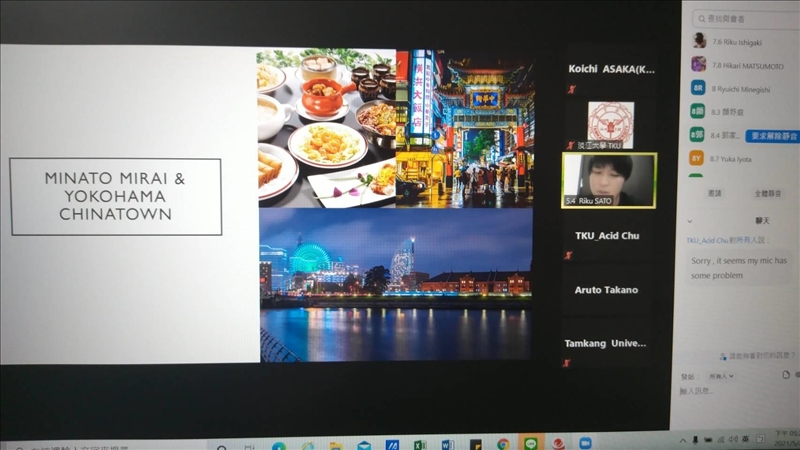Collapse the chat panel chevron
Image resolution: width=800 pixels, height=450 pixels.
click(x=691, y=219)
